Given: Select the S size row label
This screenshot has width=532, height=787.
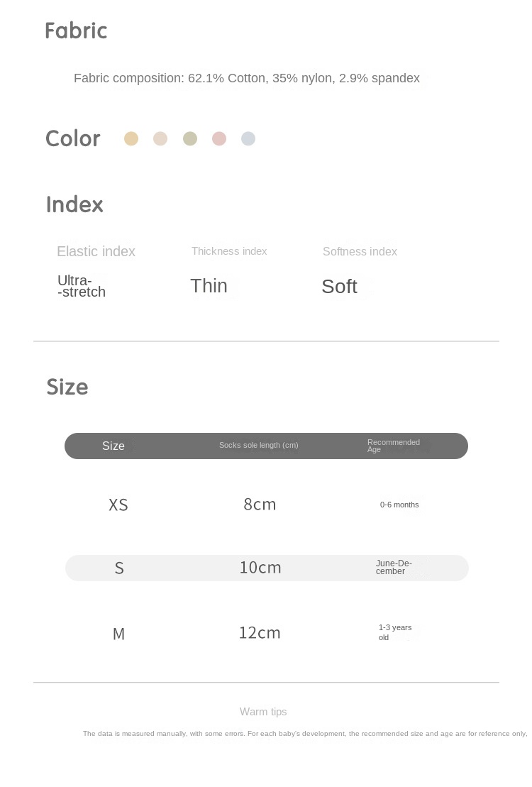Looking at the screenshot, I should (x=119, y=568).
